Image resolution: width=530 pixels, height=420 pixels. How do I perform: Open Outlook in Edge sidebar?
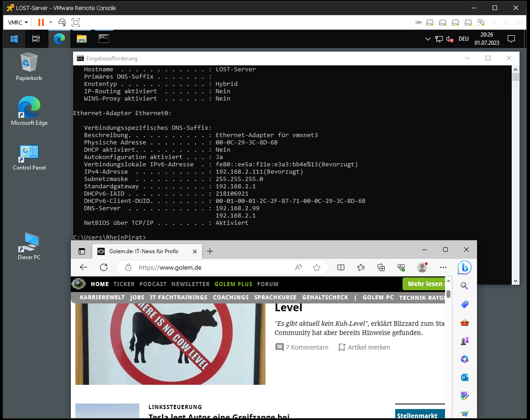(x=464, y=377)
